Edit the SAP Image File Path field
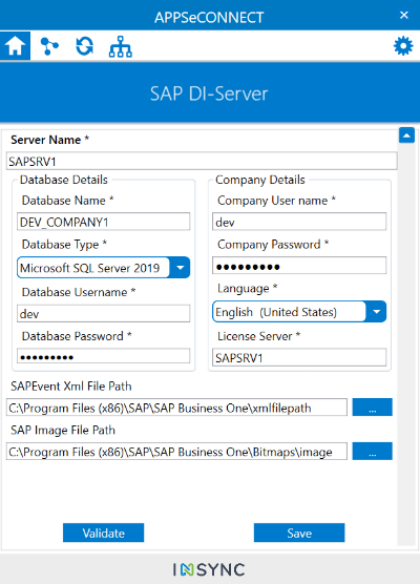This screenshot has height=584, width=420. click(x=176, y=451)
